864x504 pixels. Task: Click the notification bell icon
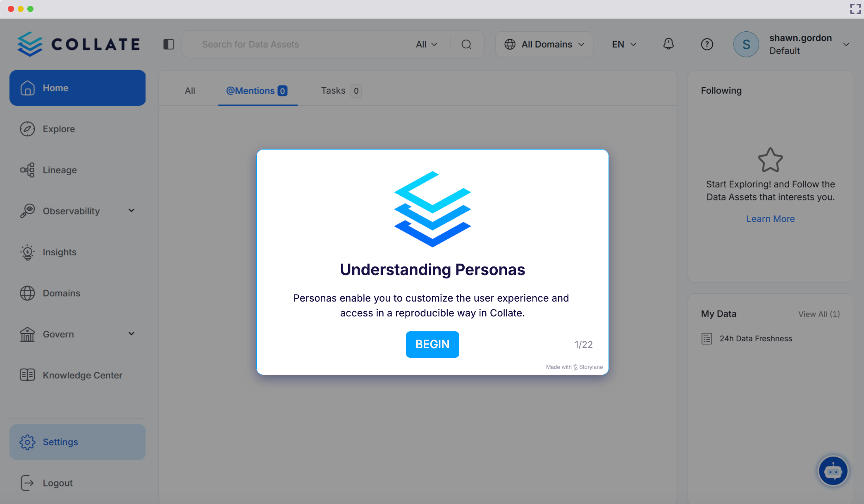coord(668,44)
